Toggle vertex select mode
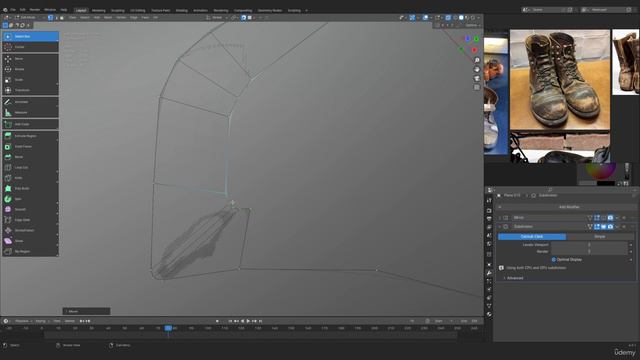This screenshot has height=360, width=640. coord(50,18)
